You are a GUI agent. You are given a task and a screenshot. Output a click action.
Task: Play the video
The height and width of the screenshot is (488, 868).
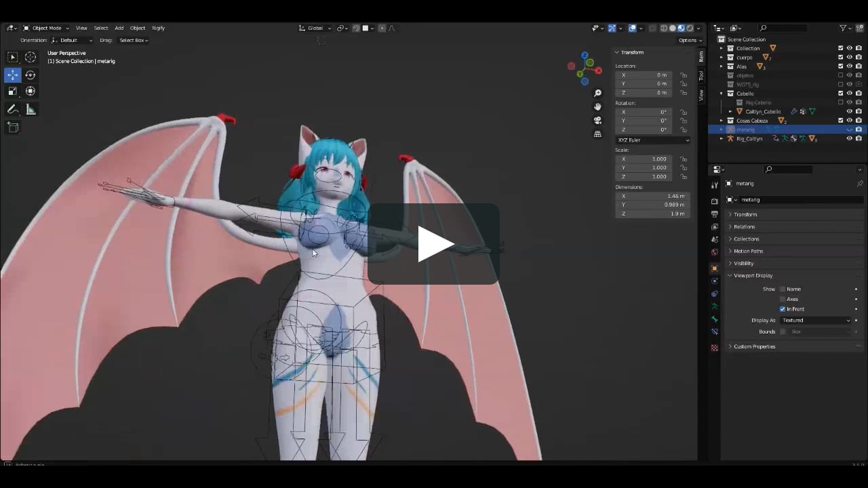pyautogui.click(x=434, y=244)
